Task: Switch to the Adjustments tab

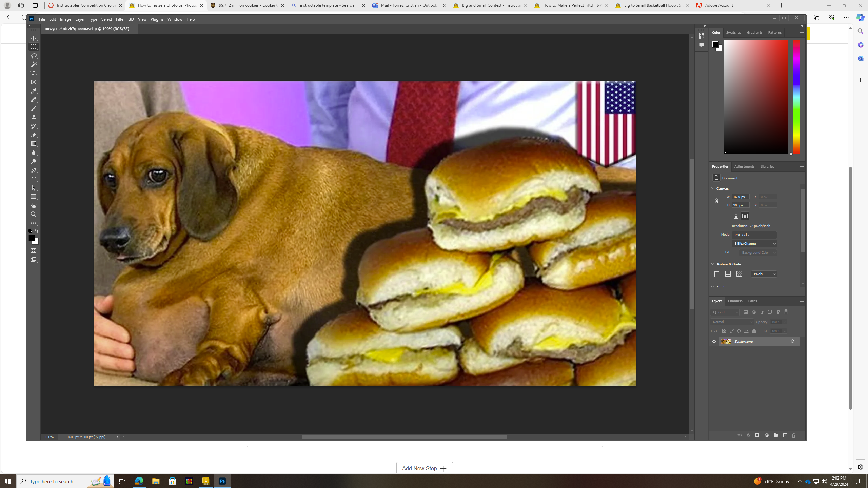Action: 744,166
